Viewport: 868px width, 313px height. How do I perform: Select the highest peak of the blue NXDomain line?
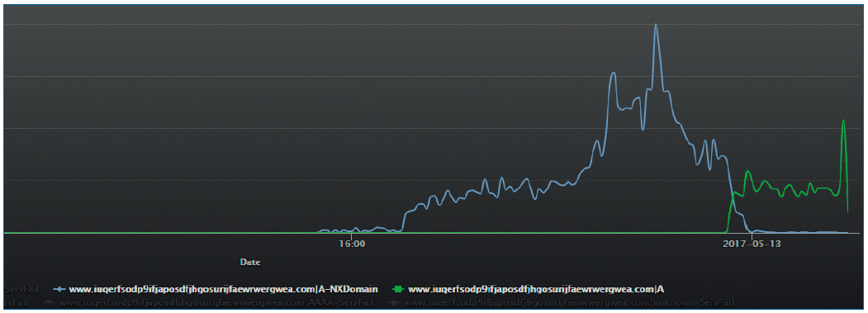point(656,25)
